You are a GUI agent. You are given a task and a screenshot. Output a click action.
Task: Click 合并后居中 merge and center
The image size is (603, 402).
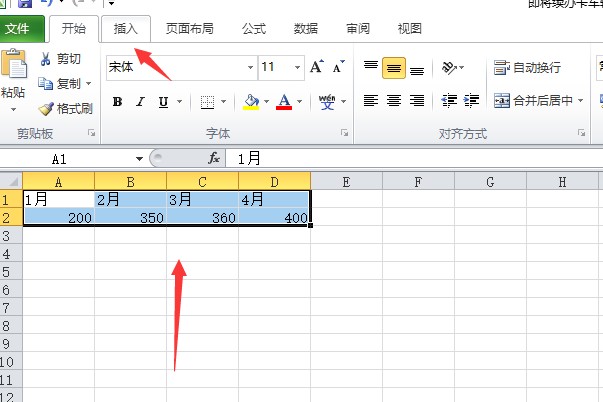click(533, 101)
